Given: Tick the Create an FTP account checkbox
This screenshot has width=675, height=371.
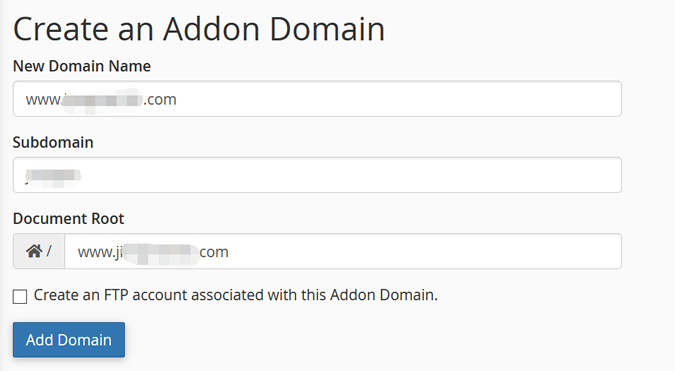Looking at the screenshot, I should (x=20, y=297).
